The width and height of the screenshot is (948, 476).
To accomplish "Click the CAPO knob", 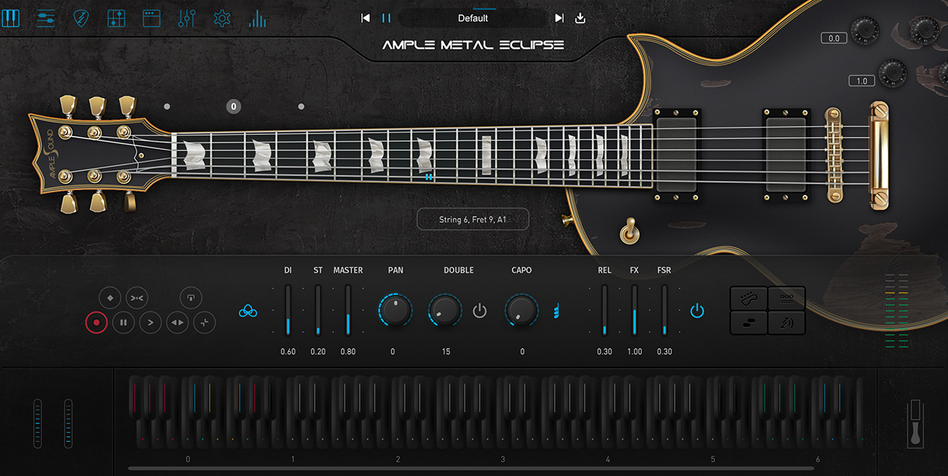I will [x=521, y=310].
